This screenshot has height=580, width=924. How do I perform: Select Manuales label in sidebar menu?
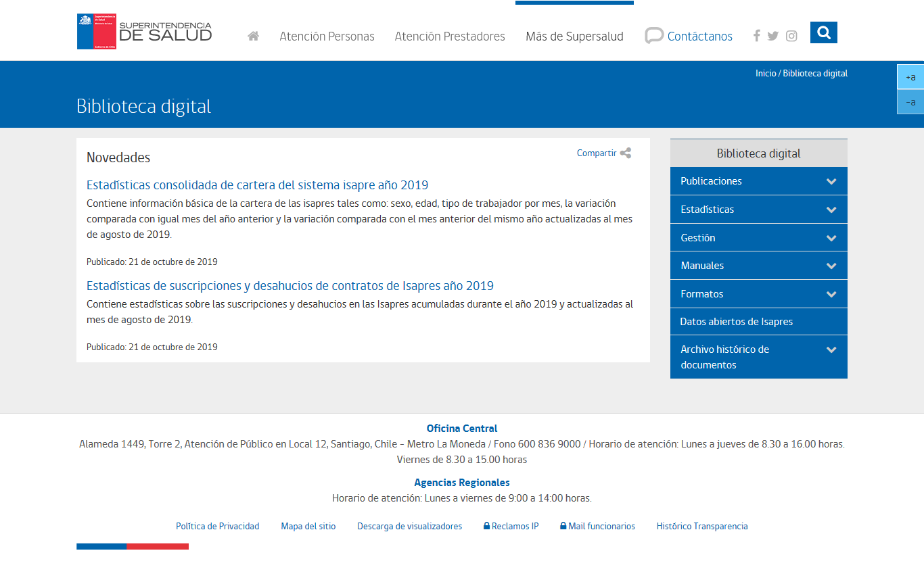point(702,266)
